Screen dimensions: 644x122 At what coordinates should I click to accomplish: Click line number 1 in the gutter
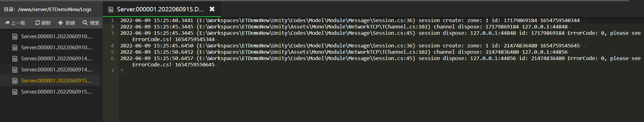(x=112, y=20)
